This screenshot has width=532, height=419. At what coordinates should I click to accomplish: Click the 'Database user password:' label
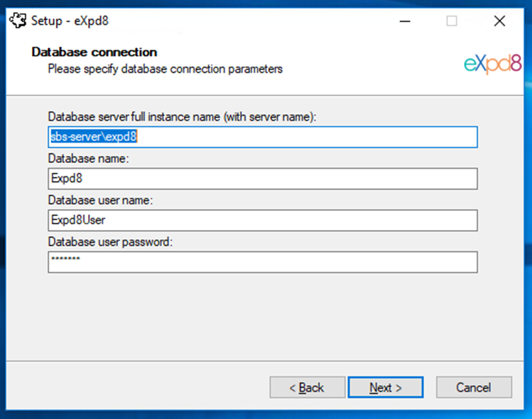pos(110,242)
